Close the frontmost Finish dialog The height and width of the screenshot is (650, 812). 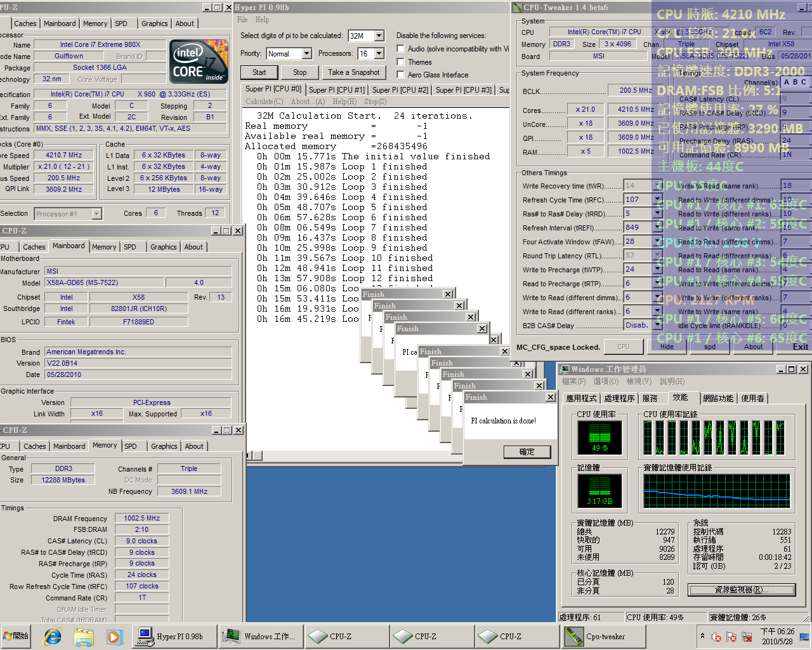(550, 397)
